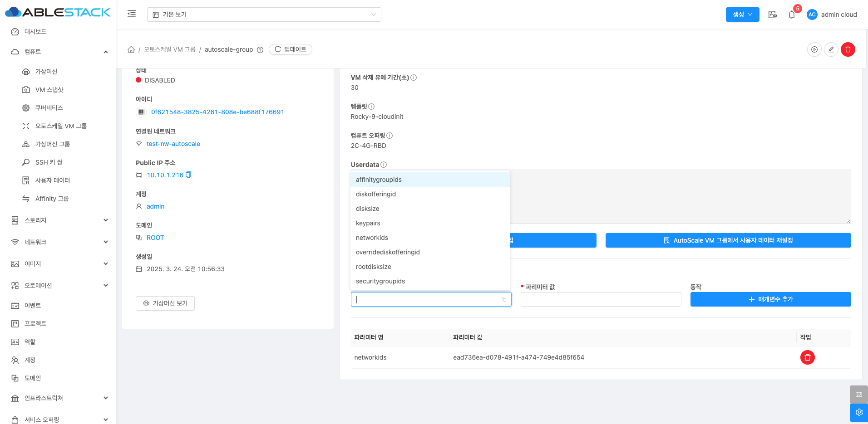Choose rootdisksize option in the dropdown
The height and width of the screenshot is (424, 868).
coord(374,267)
